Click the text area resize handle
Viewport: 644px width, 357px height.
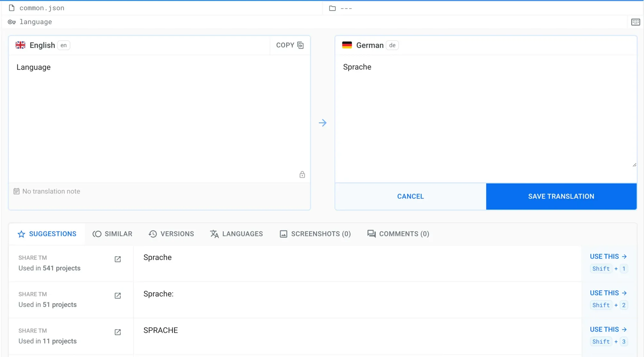(x=634, y=165)
